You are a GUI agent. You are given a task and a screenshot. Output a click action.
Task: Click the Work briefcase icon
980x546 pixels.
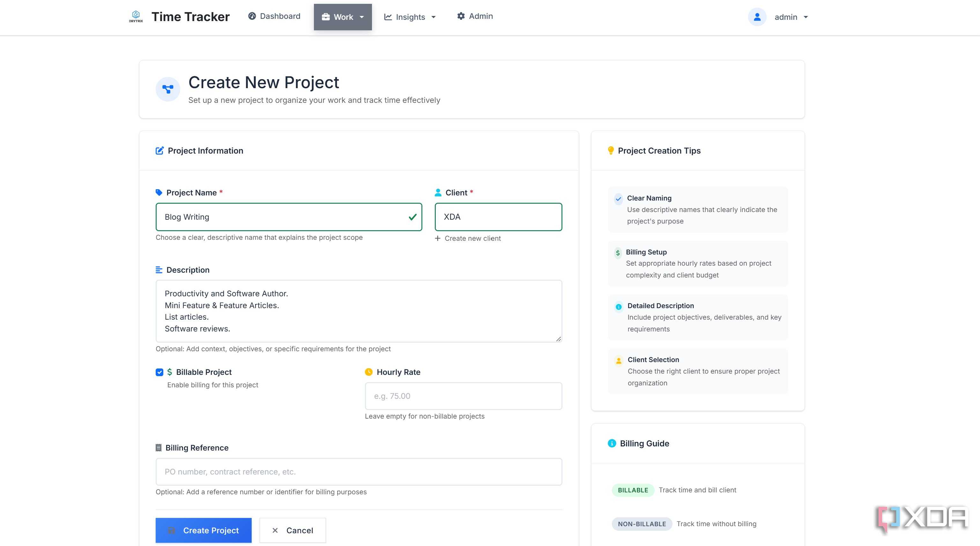click(326, 17)
